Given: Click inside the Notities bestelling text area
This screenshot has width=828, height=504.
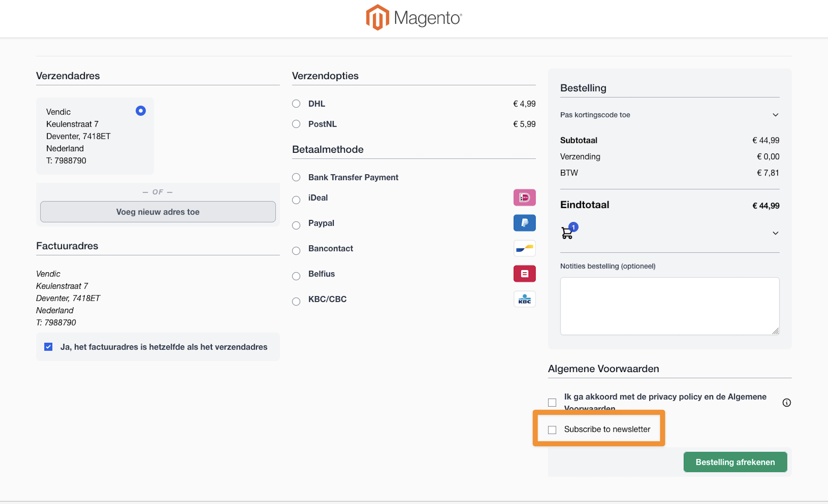Looking at the screenshot, I should pyautogui.click(x=669, y=305).
